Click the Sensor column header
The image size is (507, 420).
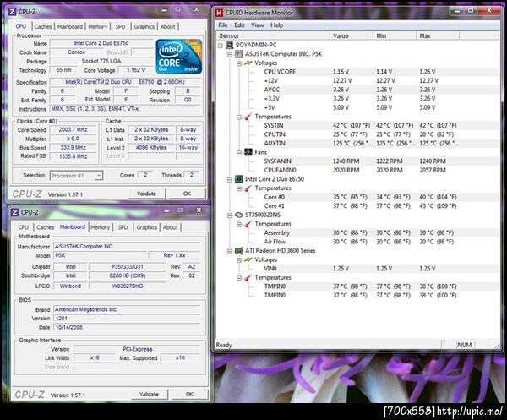[x=273, y=35]
